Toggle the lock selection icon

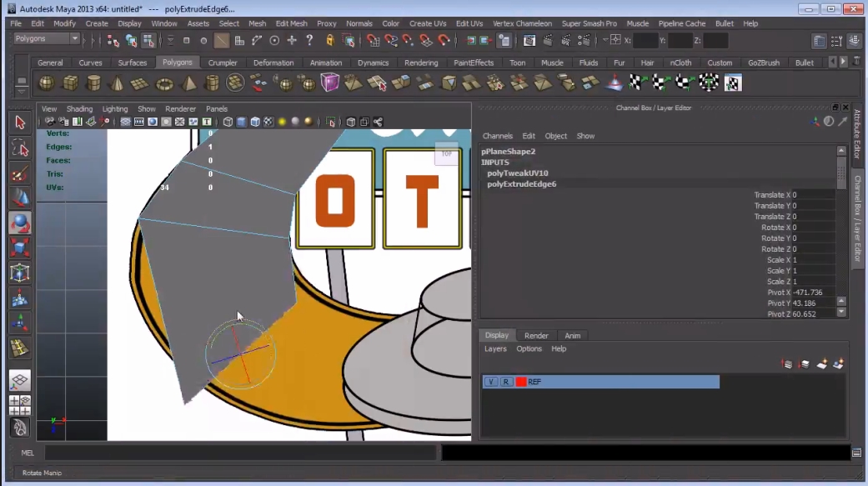pos(330,40)
